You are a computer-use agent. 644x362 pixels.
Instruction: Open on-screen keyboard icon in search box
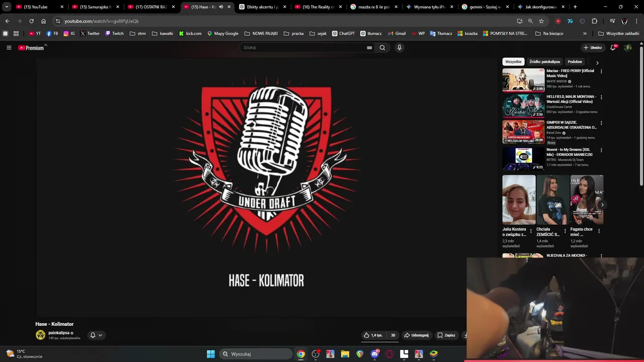pos(369,48)
